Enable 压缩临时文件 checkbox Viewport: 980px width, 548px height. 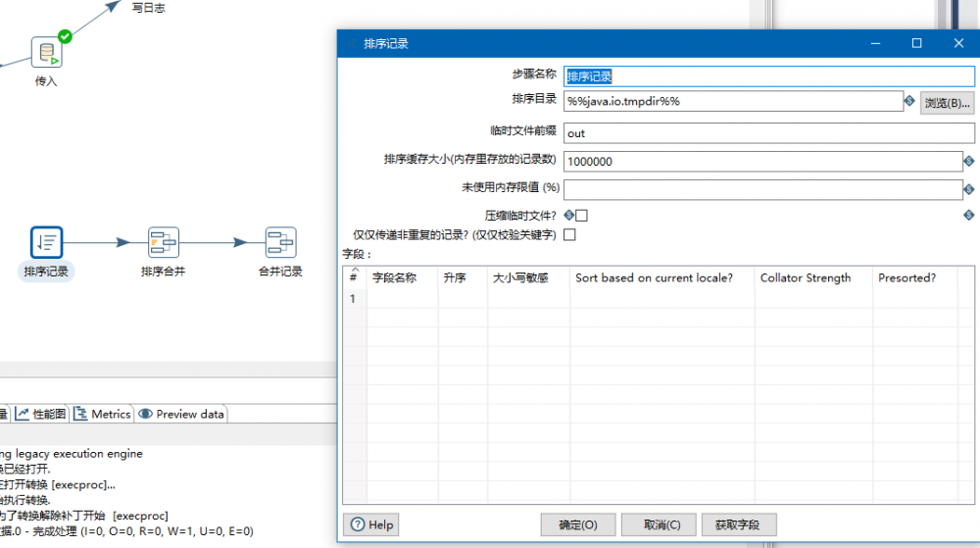[x=581, y=216]
